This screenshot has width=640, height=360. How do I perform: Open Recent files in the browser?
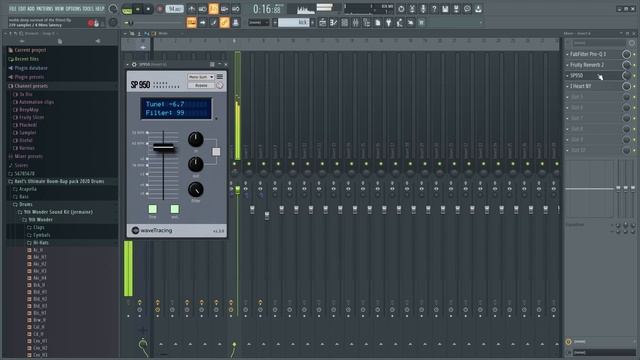27,59
